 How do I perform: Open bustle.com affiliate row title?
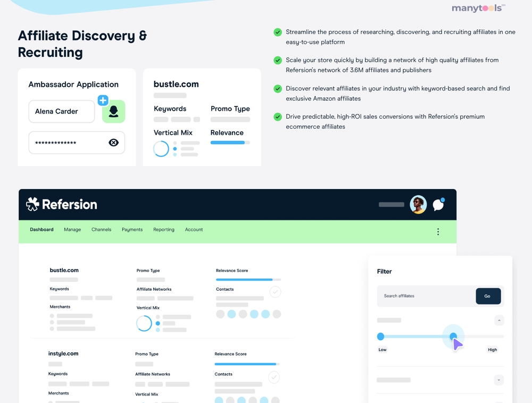pos(64,270)
